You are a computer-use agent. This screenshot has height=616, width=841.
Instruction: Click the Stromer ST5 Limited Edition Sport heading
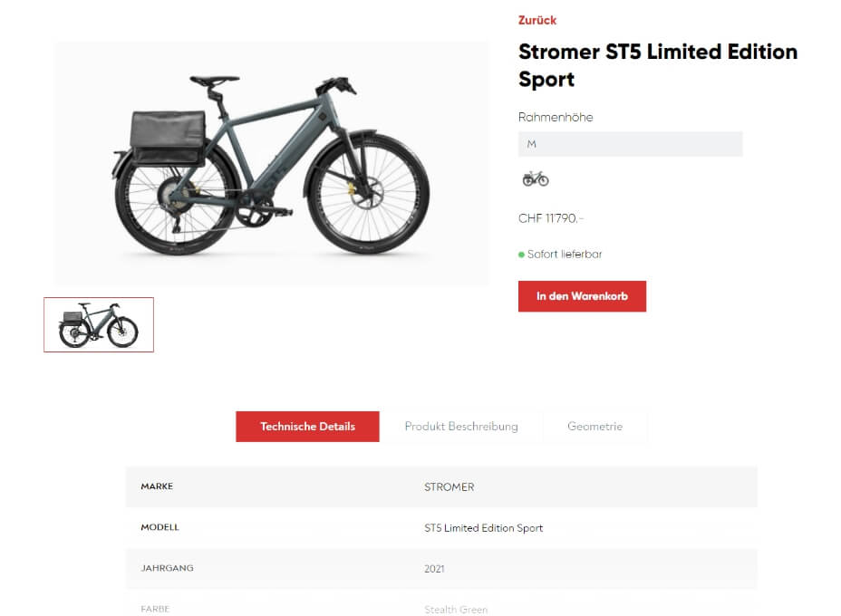(x=657, y=65)
